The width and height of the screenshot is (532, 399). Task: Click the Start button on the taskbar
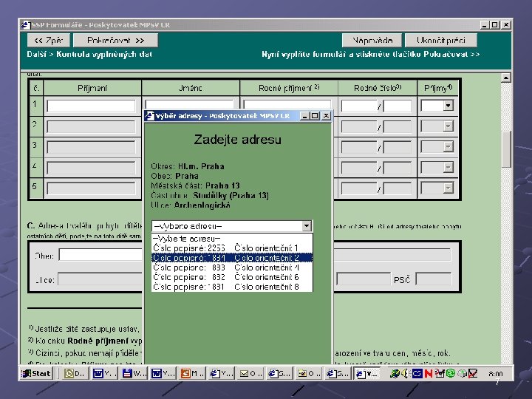tap(36, 374)
